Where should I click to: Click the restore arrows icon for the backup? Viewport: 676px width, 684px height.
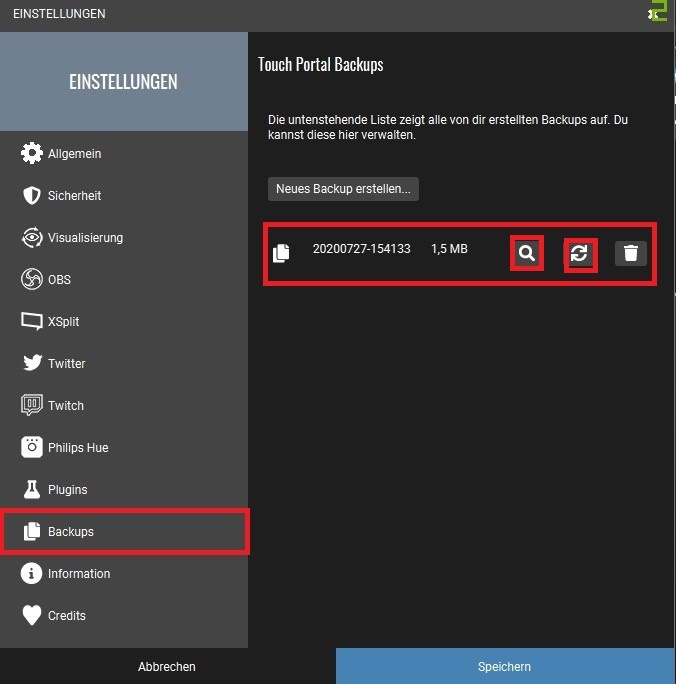click(580, 253)
